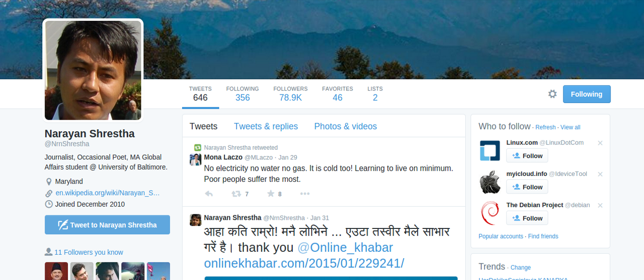This screenshot has width=644, height=280.
Task: Open the Followers count 78.9K
Action: (290, 94)
